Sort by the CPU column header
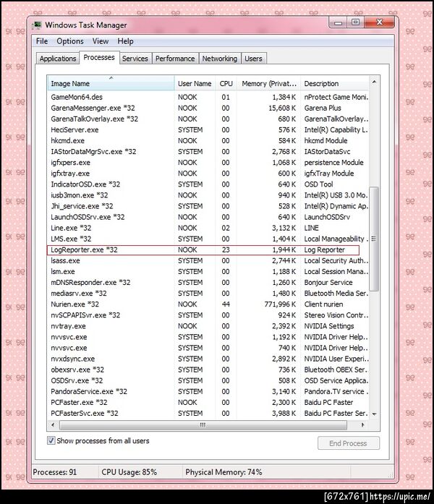This screenshot has height=504, width=434. [226, 84]
